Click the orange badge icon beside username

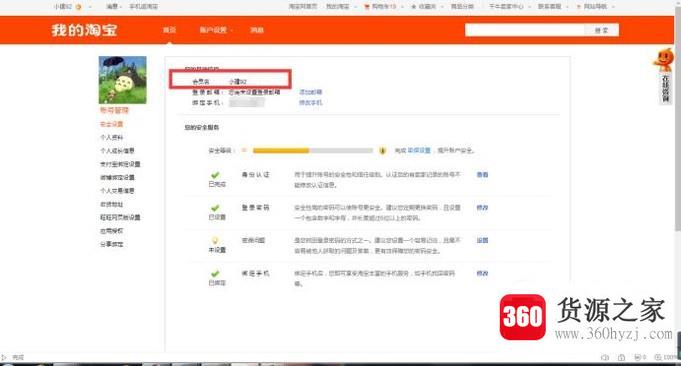79,7
